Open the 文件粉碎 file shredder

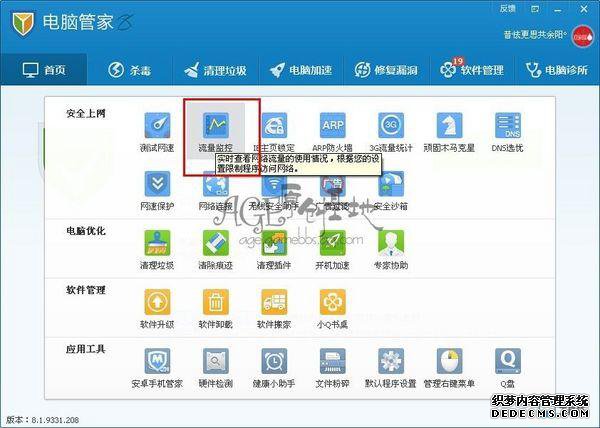pos(333,368)
